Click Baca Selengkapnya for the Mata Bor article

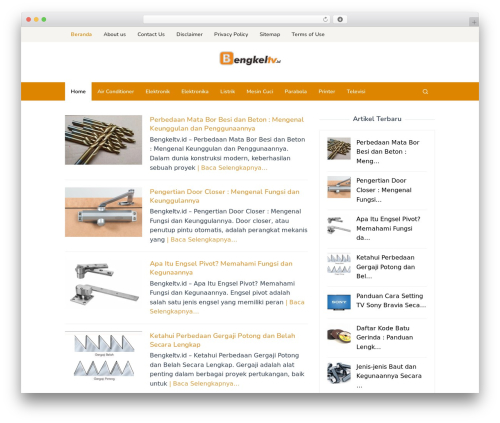pos(234,168)
